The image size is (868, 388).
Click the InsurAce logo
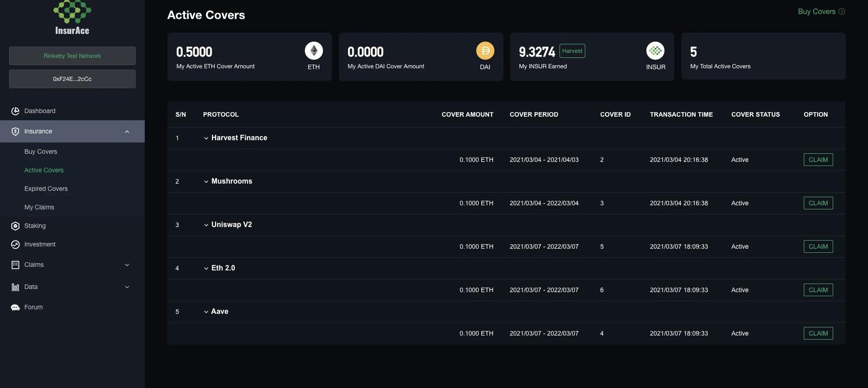click(x=72, y=18)
